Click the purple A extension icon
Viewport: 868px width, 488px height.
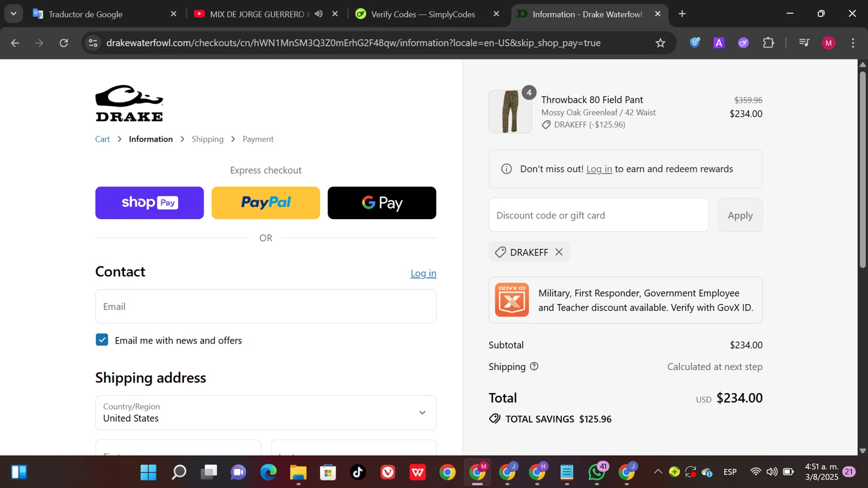719,43
